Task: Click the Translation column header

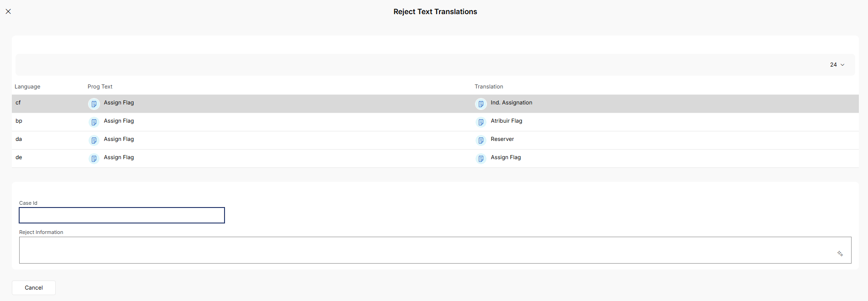Action: (489, 87)
